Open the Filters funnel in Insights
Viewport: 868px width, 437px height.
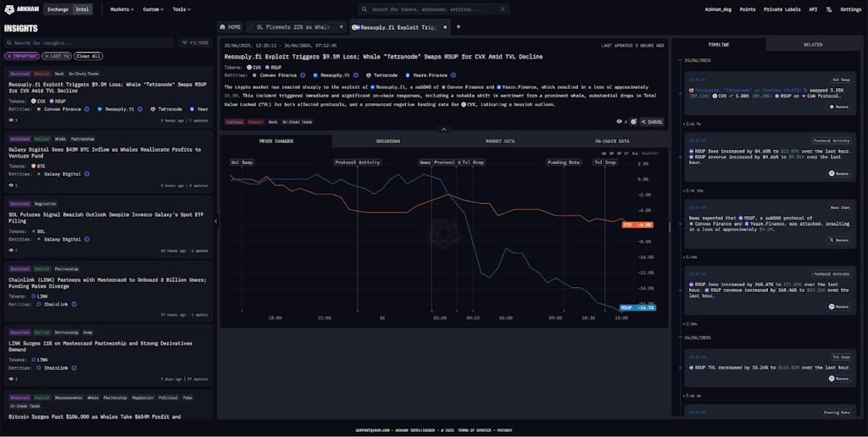(195, 42)
